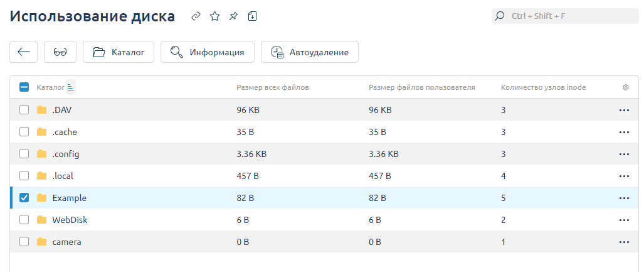This screenshot has height=272, width=644.
Task: Check the .local row checkbox
Action: coord(24,176)
